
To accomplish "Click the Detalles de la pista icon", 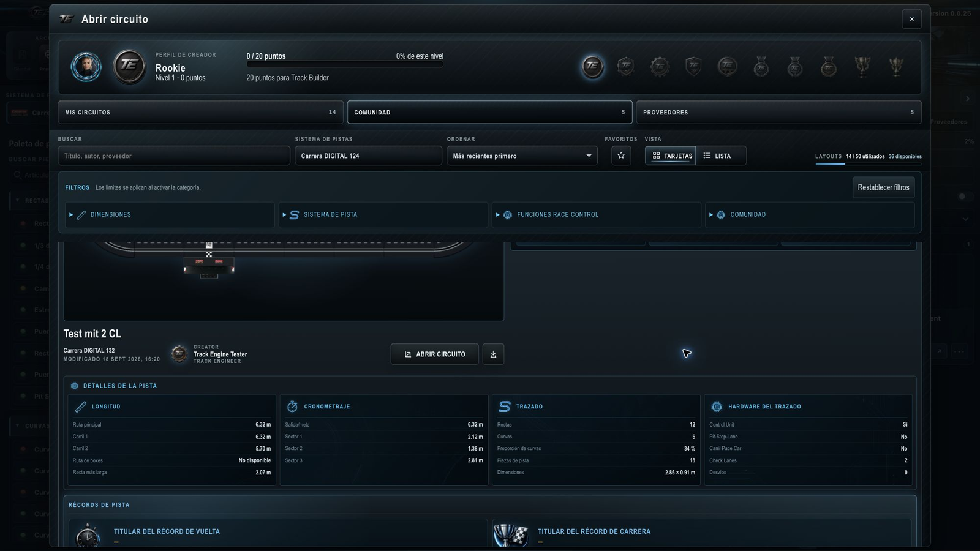I will click(x=75, y=386).
